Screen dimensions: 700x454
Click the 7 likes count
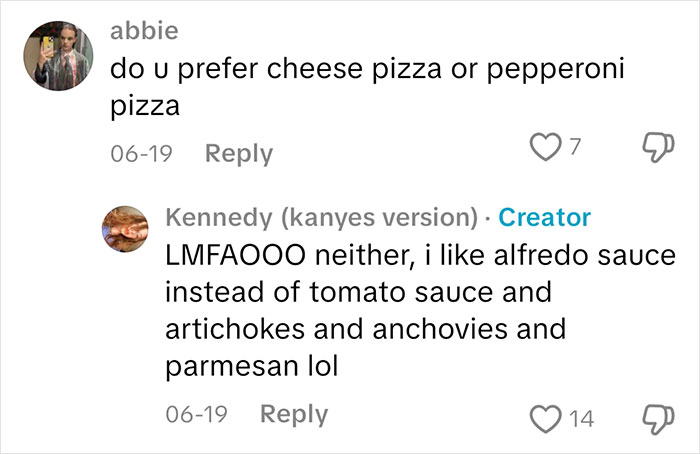tap(575, 147)
